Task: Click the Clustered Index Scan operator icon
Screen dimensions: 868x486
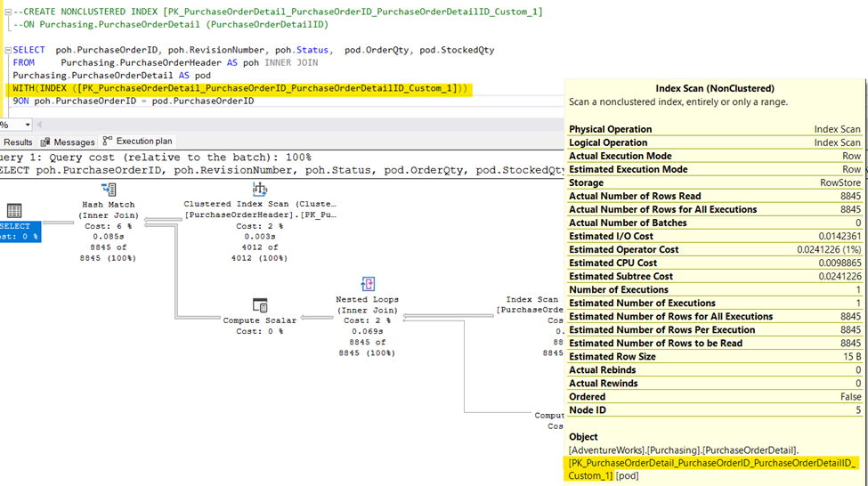Action: (x=260, y=189)
